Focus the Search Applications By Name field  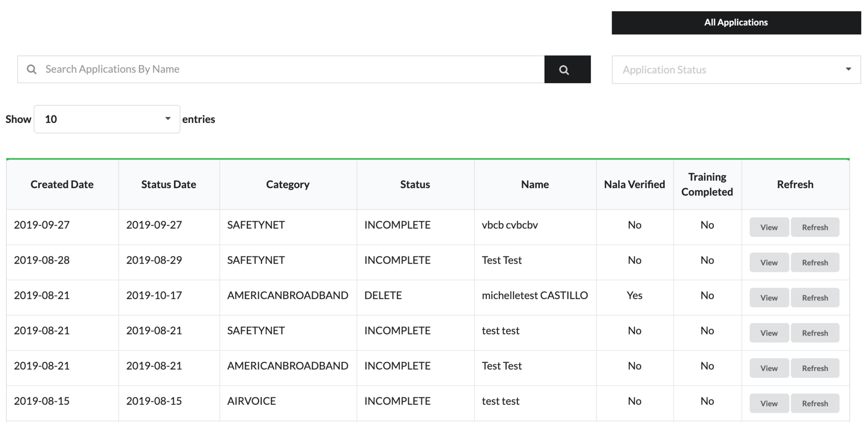(289, 69)
